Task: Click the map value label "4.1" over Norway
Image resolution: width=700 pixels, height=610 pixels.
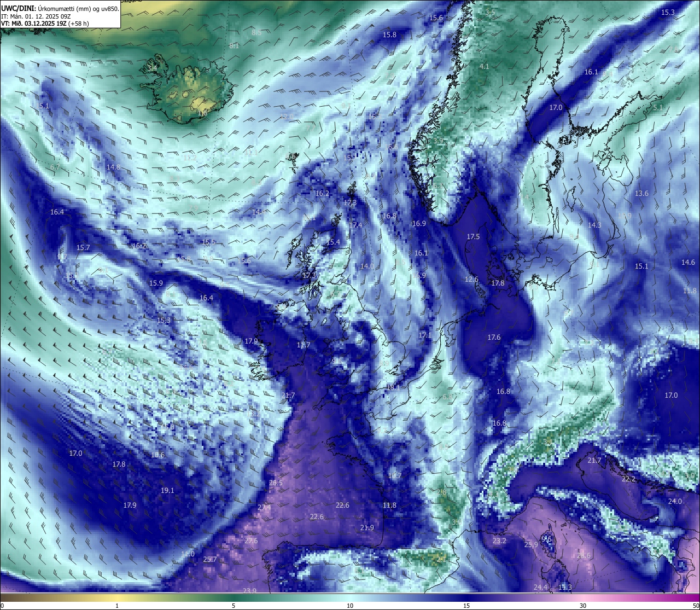Action: pos(484,66)
